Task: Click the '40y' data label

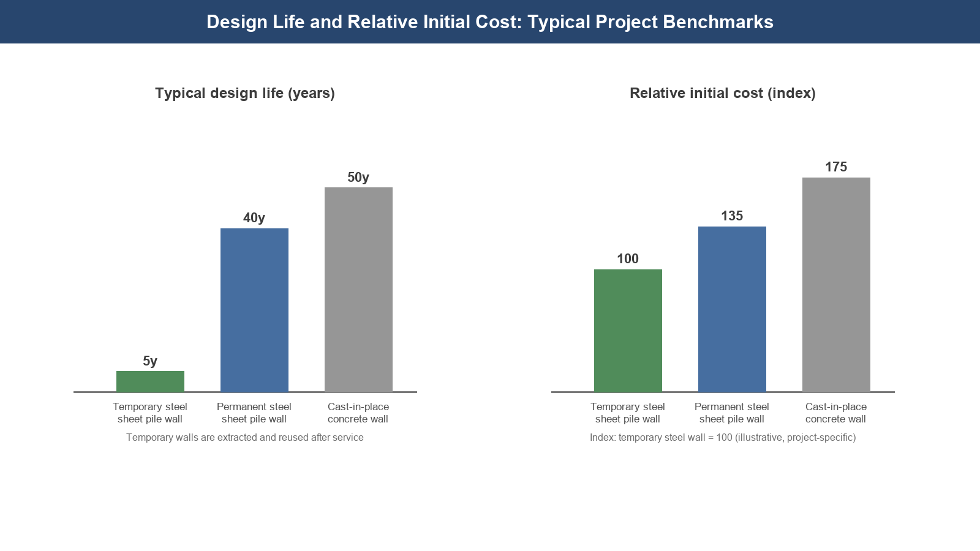Action: (254, 218)
